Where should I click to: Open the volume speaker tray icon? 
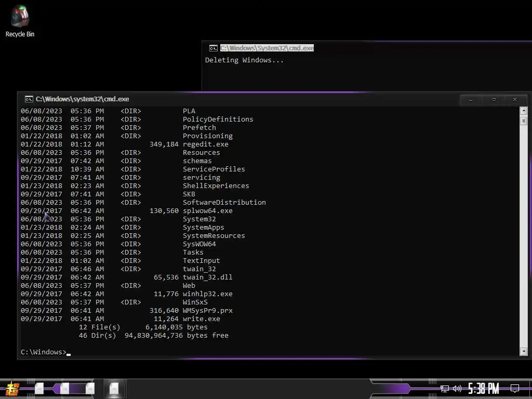click(x=457, y=389)
